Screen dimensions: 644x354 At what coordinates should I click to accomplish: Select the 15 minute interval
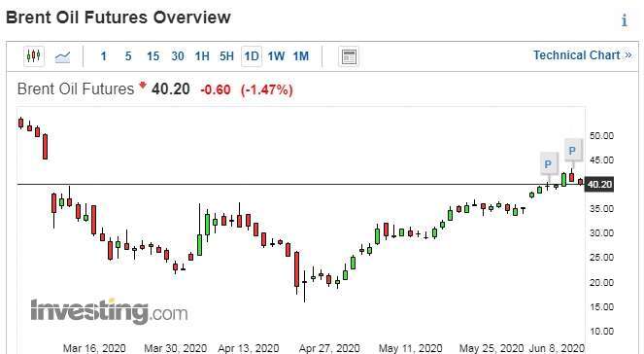(x=153, y=56)
